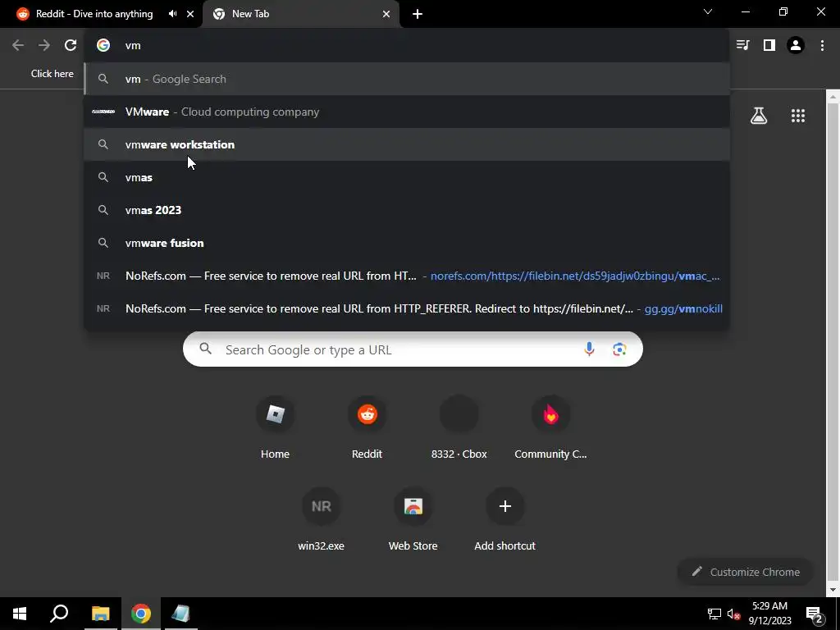The height and width of the screenshot is (630, 840).
Task: Click the 'Click here' bookmark
Action: pyautogui.click(x=52, y=74)
